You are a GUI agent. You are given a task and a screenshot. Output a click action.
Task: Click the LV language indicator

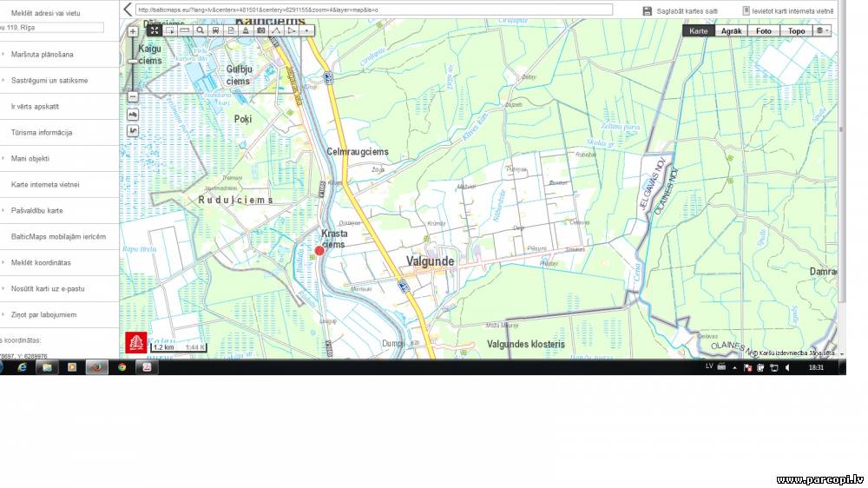pyautogui.click(x=709, y=366)
